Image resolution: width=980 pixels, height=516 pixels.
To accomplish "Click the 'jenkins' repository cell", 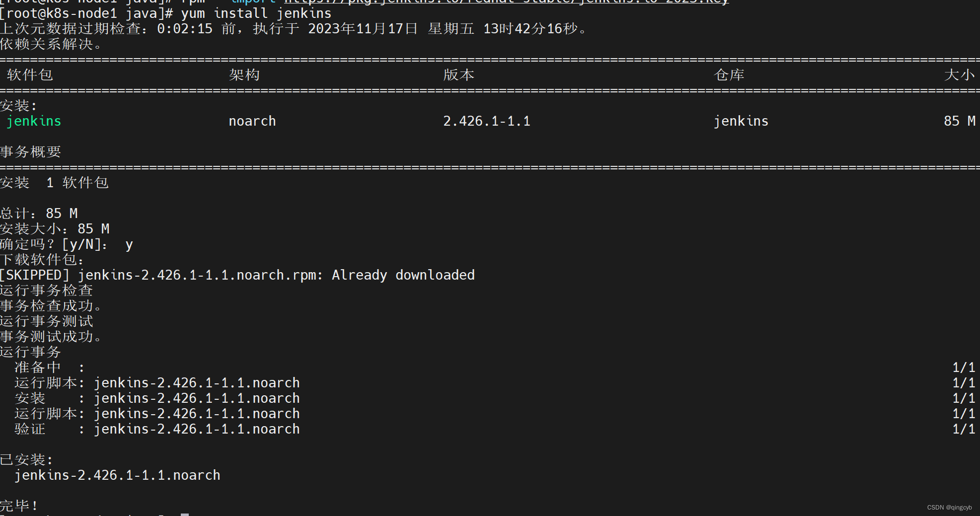I will tap(741, 121).
